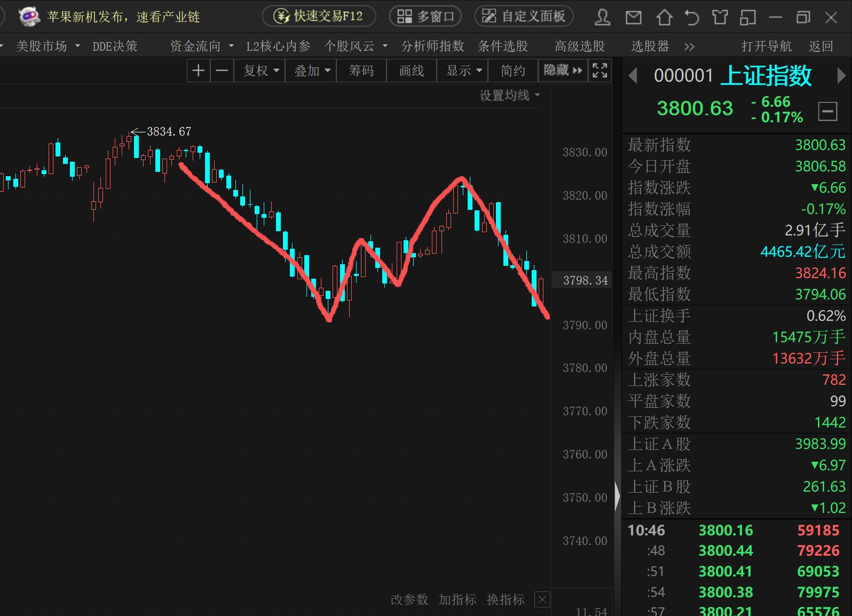Image resolution: width=852 pixels, height=616 pixels.
Task: Open 显示 dropdown
Action: (x=464, y=70)
